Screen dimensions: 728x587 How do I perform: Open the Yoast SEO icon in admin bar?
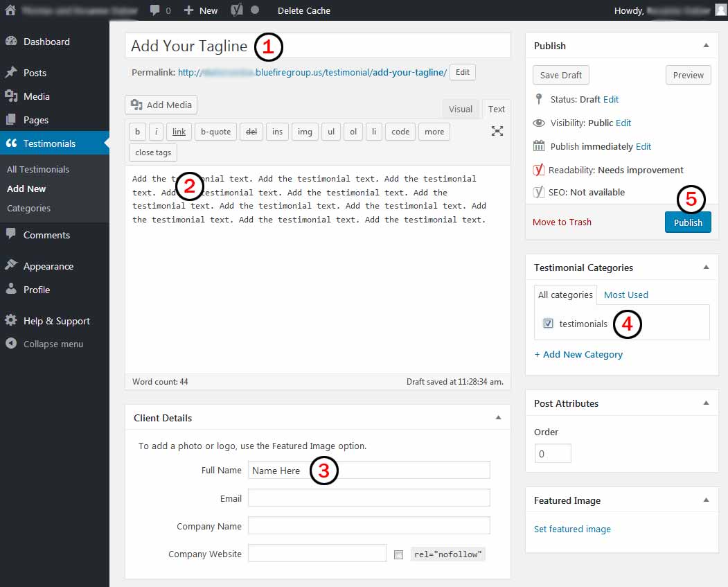click(237, 10)
